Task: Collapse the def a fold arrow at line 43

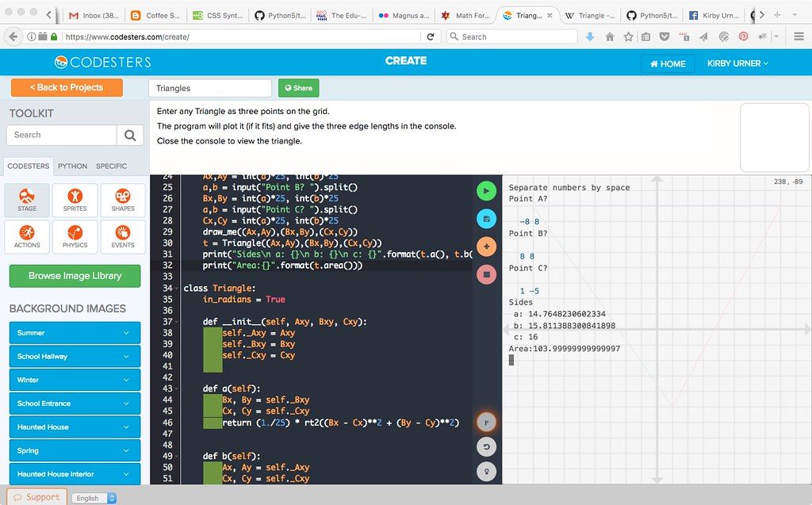Action: click(178, 389)
